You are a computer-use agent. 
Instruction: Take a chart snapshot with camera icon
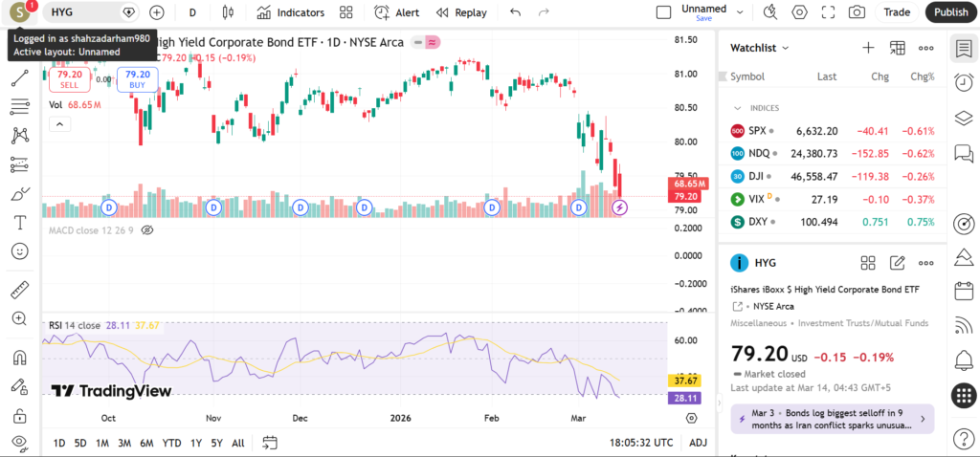[857, 12]
